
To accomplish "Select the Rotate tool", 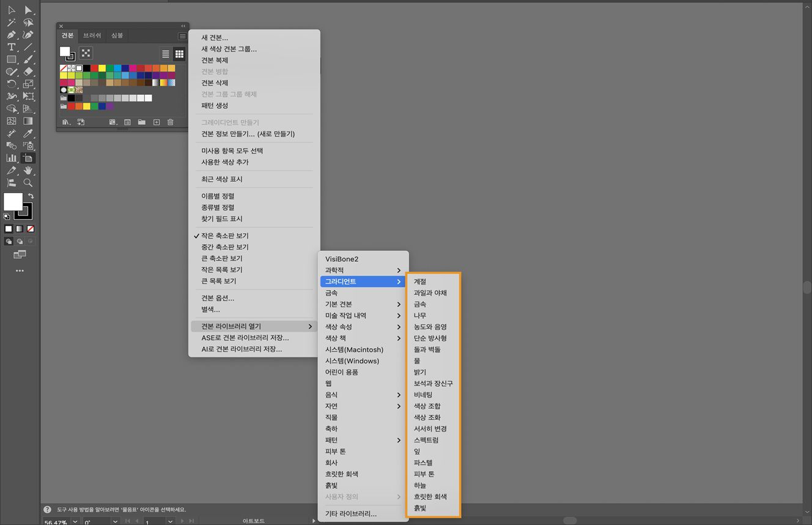I will [12, 84].
